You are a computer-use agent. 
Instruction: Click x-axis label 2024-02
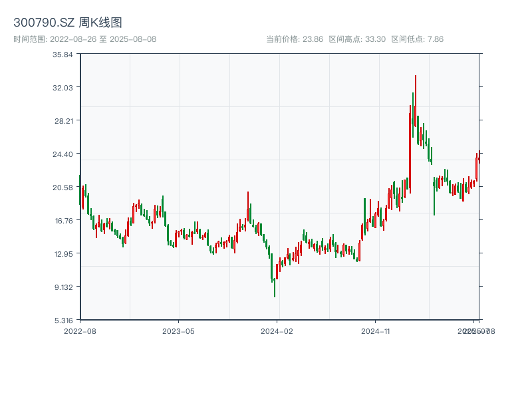pos(277,331)
